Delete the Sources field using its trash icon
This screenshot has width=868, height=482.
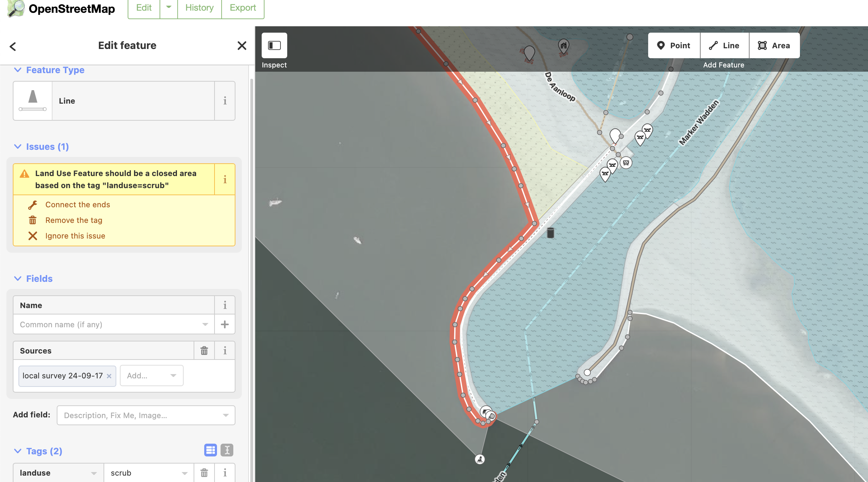[204, 350]
